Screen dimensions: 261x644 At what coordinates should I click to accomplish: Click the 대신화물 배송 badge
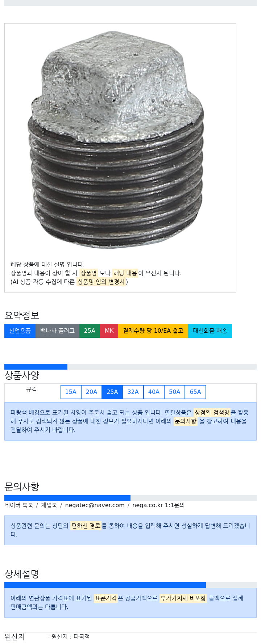click(210, 331)
